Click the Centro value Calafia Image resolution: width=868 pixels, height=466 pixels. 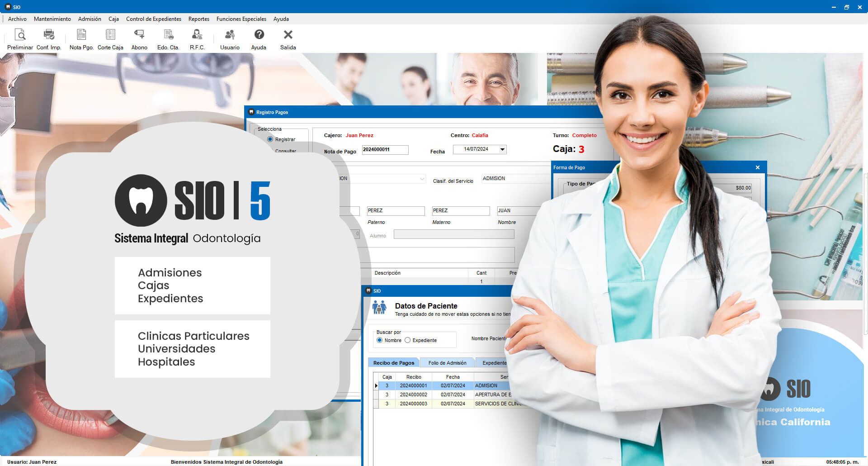tap(480, 135)
